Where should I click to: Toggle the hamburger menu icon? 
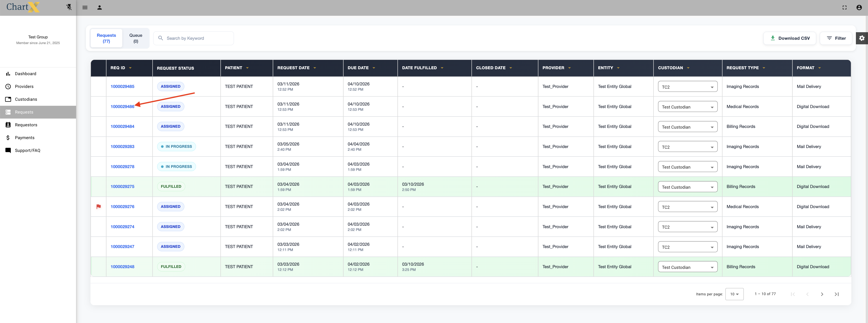(85, 7)
